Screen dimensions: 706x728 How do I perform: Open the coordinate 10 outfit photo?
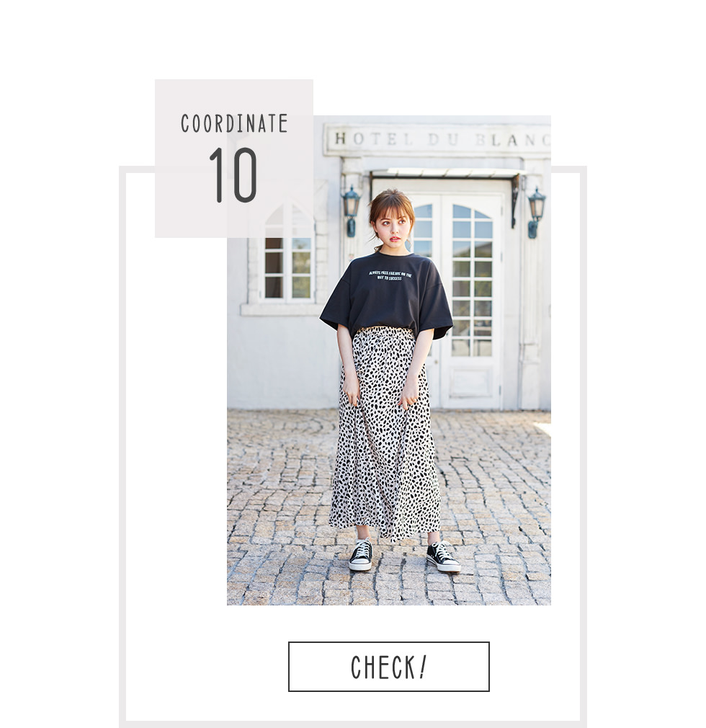click(x=388, y=360)
